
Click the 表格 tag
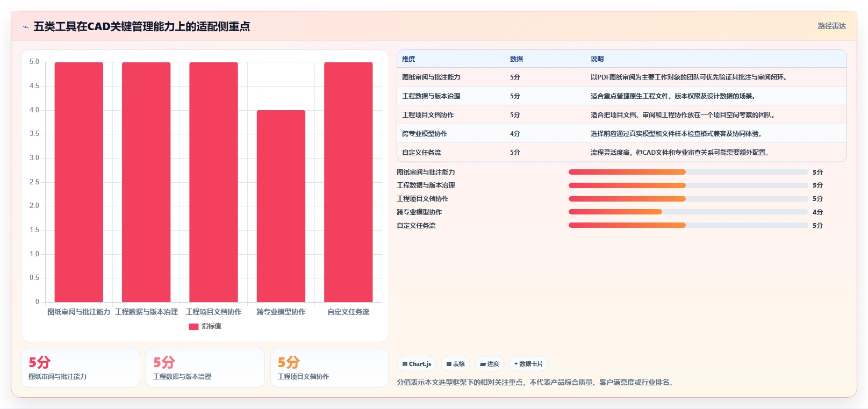click(x=455, y=364)
